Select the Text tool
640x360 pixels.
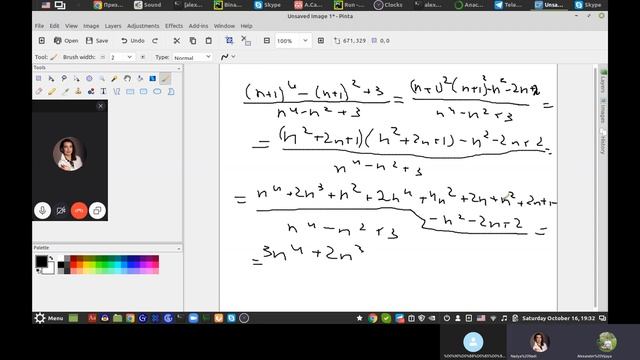click(x=104, y=91)
